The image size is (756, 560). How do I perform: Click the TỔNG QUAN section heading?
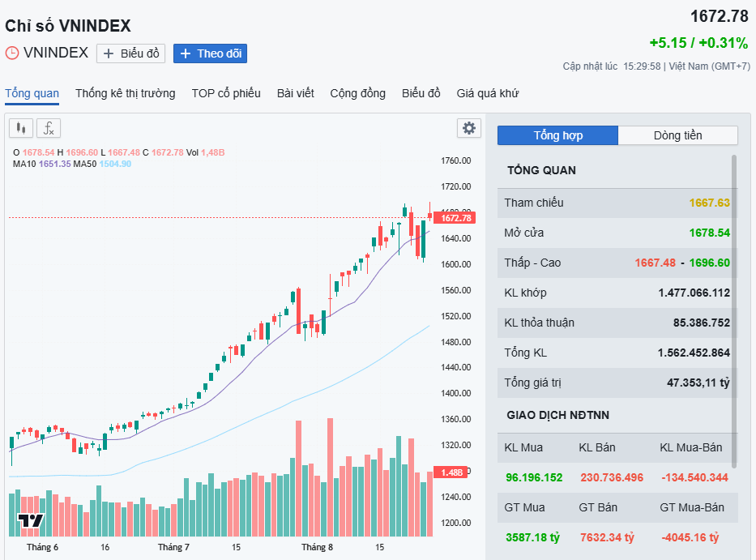click(x=541, y=170)
